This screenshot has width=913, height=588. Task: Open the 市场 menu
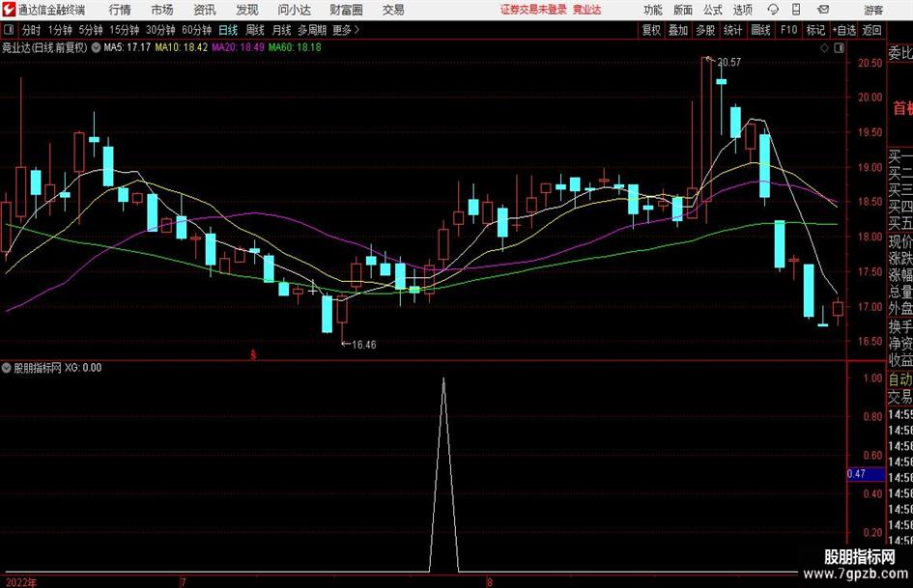click(162, 10)
